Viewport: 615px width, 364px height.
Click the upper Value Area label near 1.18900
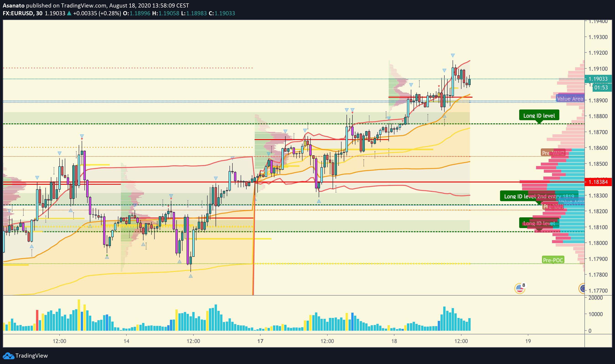pyautogui.click(x=570, y=99)
